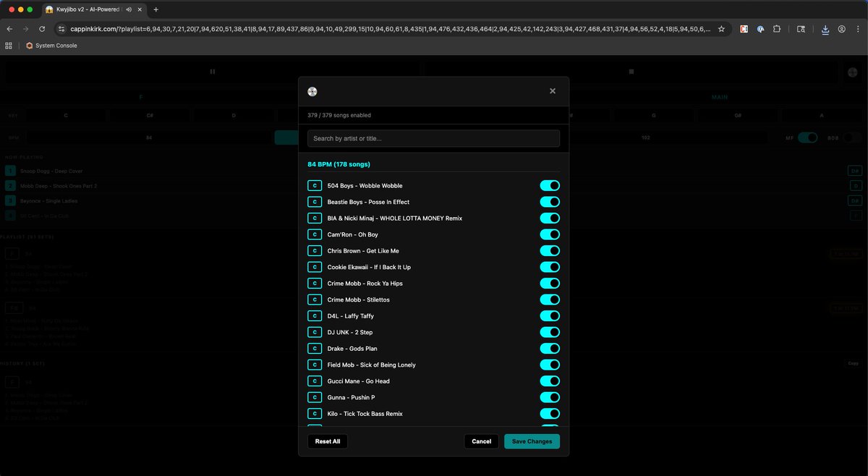Screen dimensions: 868x476
Task: Click the C badge beside Cam'Ron - Oh Boy
Action: click(x=315, y=234)
